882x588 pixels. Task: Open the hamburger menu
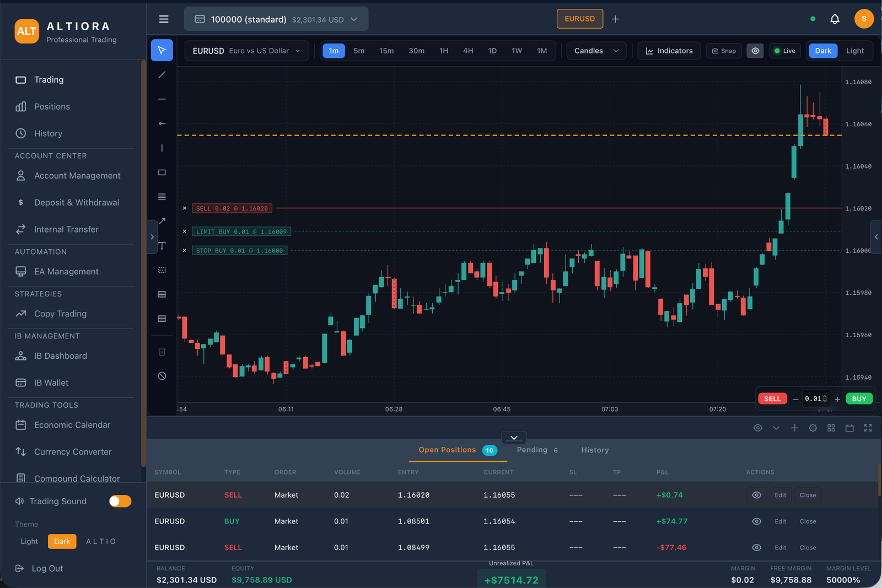tap(164, 19)
